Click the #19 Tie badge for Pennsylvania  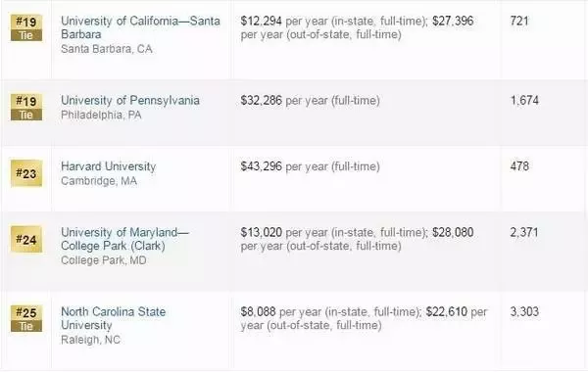tap(26, 107)
